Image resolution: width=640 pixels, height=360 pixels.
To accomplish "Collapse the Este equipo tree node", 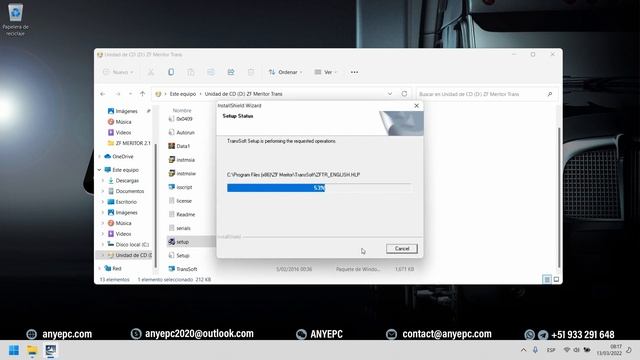I will (x=100, y=170).
